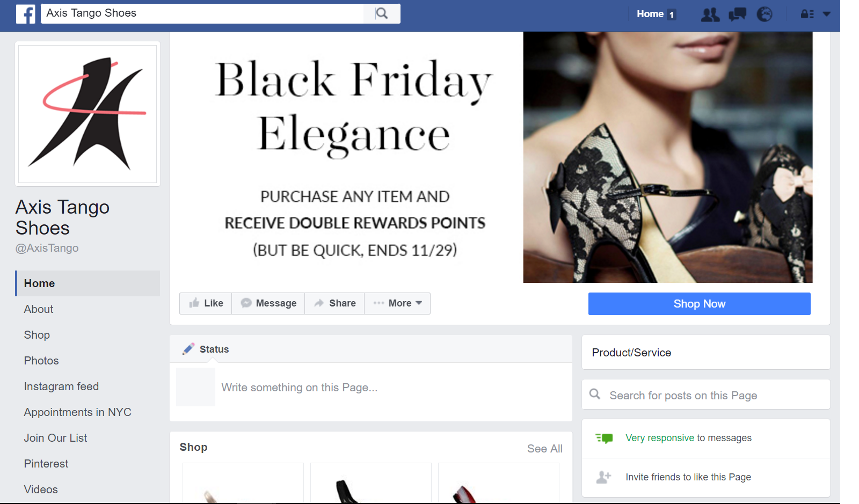The width and height of the screenshot is (859, 504).
Task: Click the blue Shop Now button
Action: coord(699,304)
